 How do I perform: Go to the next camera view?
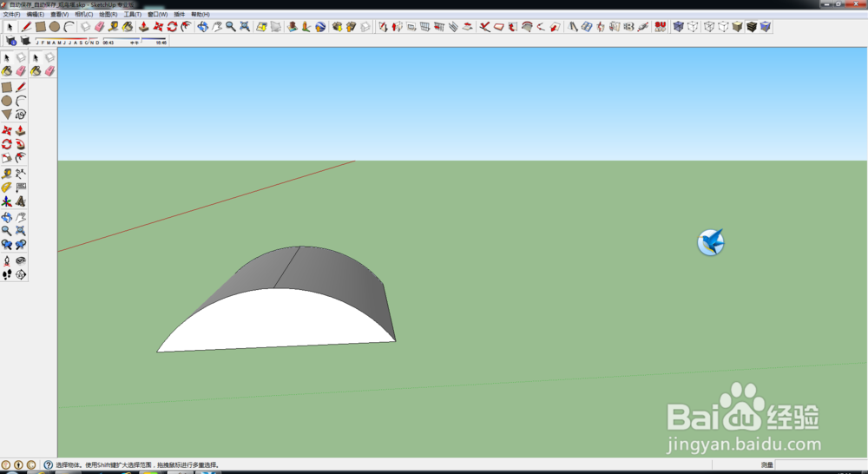point(21,245)
